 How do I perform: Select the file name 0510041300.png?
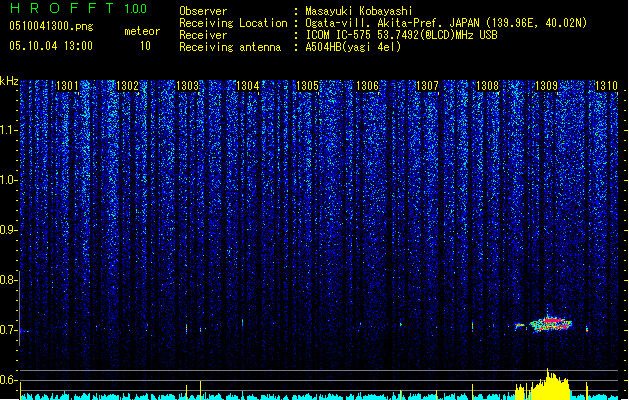(51, 26)
